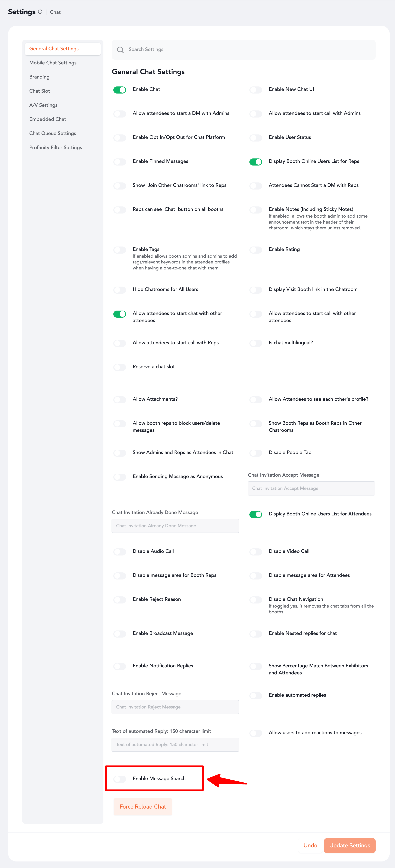Open Chat Queue Settings
395x868 pixels.
point(53,133)
